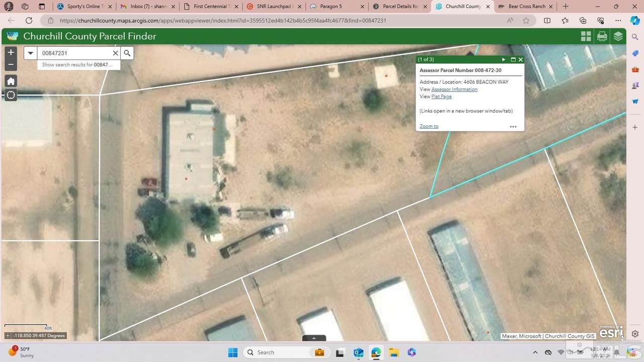Screen dimensions: 644x362
Task: Open the layer list widget
Action: [x=618, y=36]
